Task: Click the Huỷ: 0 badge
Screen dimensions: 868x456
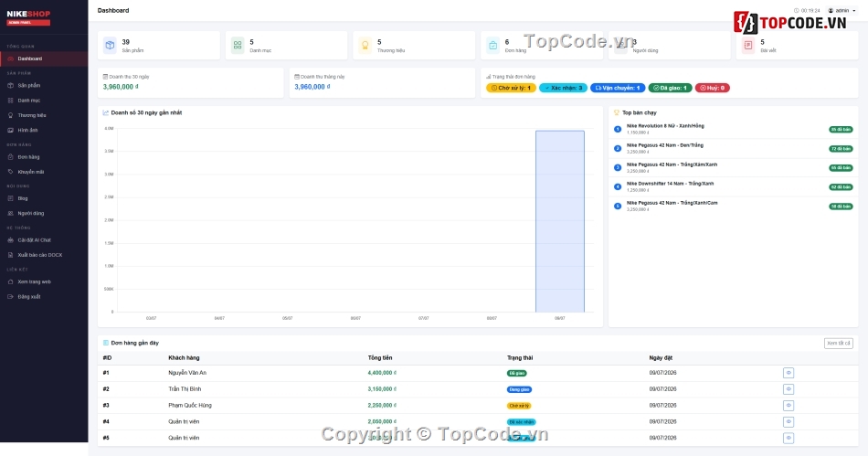Action: tap(713, 88)
